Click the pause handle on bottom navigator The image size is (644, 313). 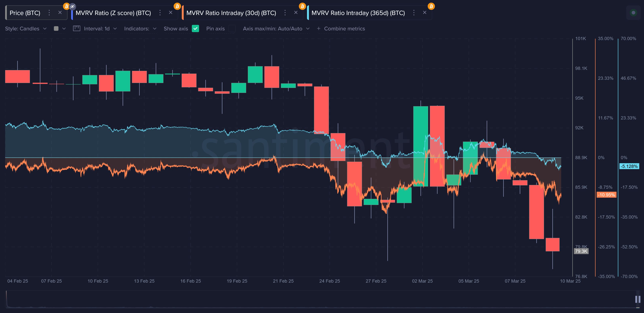[638, 299]
